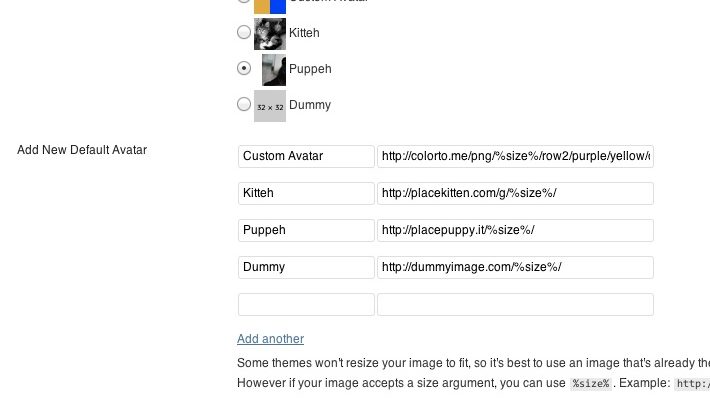Screen dimensions: 710x420
Task: Click the Kitteh cat avatar thumbnail
Action: [270, 33]
